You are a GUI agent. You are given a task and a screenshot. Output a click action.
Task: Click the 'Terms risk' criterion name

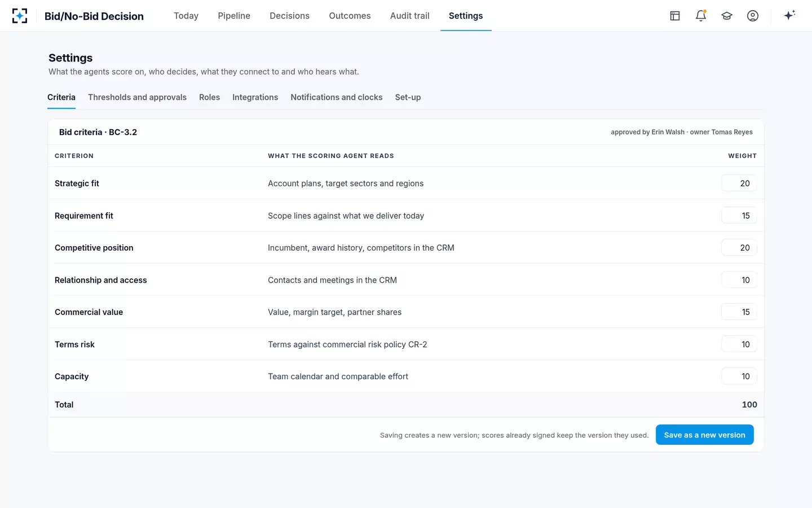(x=74, y=344)
